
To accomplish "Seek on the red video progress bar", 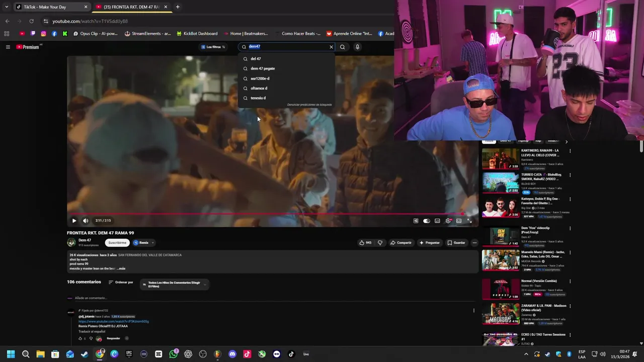I will click(x=272, y=214).
